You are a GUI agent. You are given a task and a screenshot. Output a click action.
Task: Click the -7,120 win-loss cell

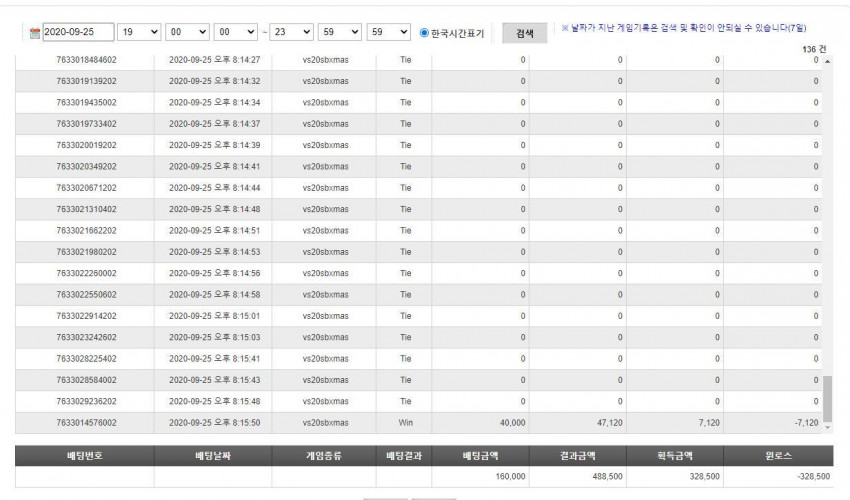tap(806, 423)
